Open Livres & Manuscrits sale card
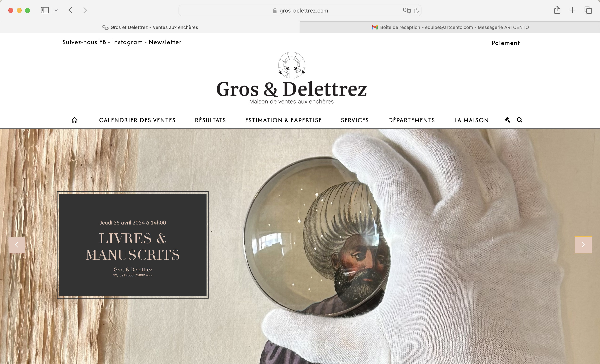Image resolution: width=600 pixels, height=364 pixels. pyautogui.click(x=133, y=245)
